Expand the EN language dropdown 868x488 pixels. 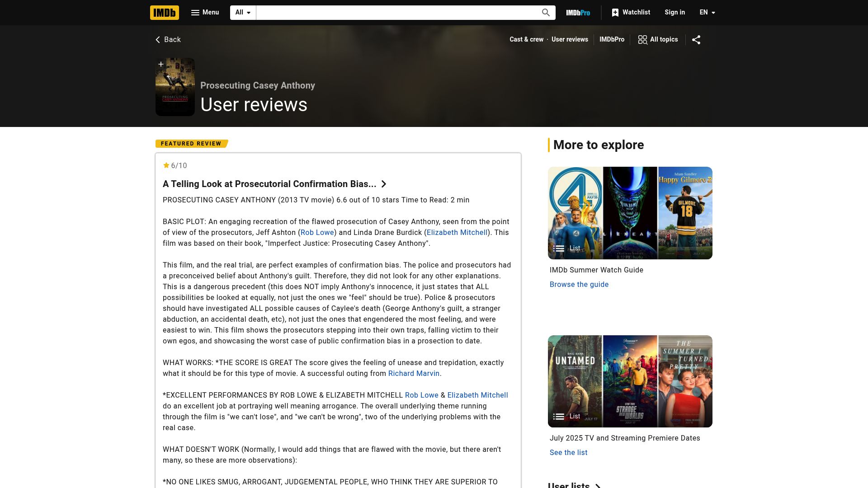tap(707, 13)
